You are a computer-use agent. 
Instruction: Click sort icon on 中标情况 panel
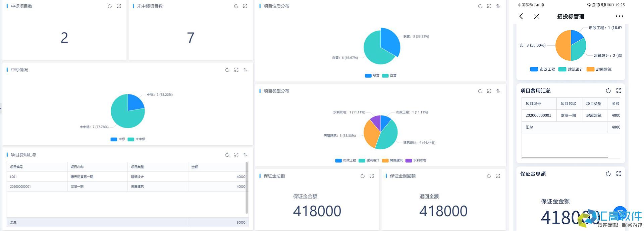(246, 70)
